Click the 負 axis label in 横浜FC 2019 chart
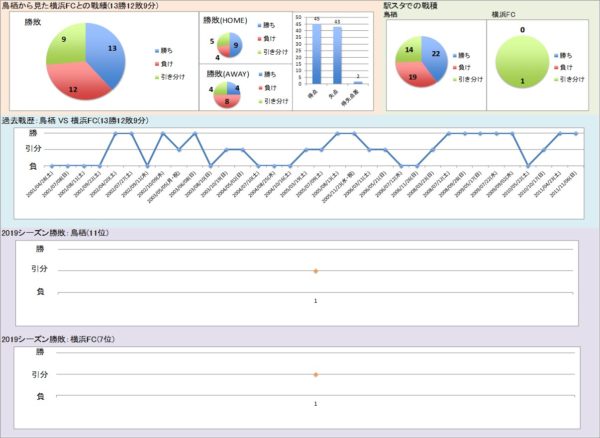This screenshot has height=438, width=600. pyautogui.click(x=40, y=397)
